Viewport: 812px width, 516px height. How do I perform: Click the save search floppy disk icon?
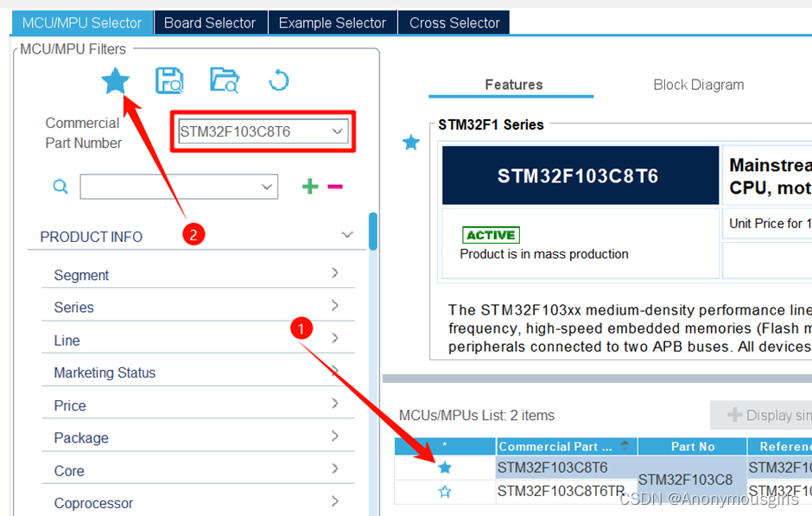pos(170,80)
